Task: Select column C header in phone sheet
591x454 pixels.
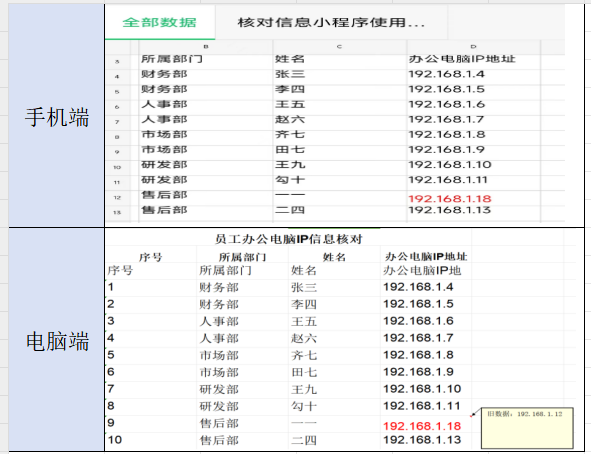Action: [x=339, y=47]
